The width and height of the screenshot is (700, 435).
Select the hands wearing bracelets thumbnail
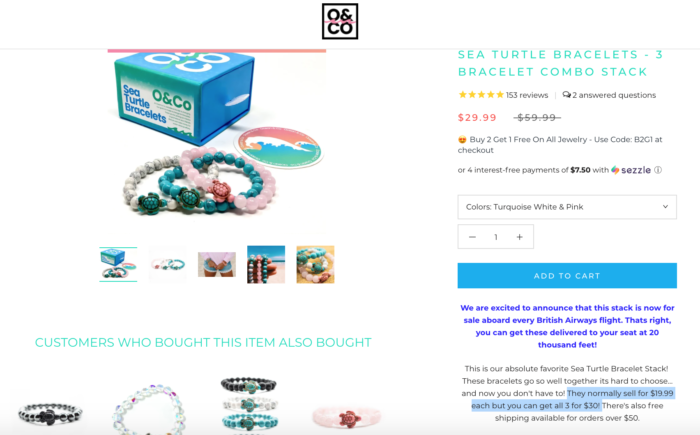coord(217,264)
